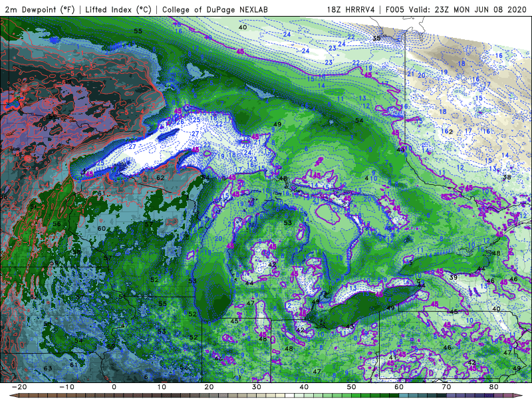Click the '40' color scale label
Screen dimensions: 532x399
click(x=304, y=387)
